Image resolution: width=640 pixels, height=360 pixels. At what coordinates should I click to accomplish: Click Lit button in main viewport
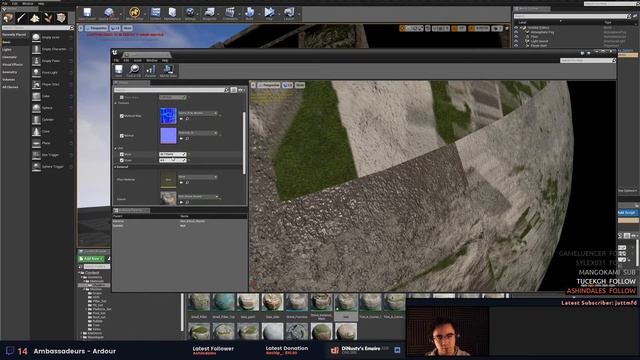(115, 28)
